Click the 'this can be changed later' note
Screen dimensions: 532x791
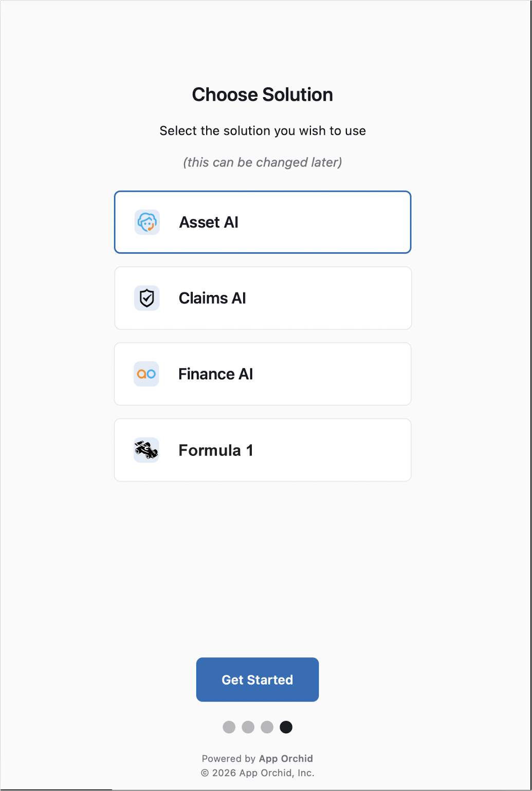click(263, 162)
